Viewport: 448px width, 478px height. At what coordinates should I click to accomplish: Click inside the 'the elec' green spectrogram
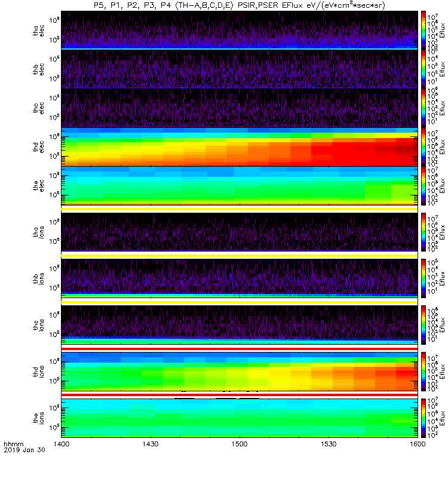point(240,186)
